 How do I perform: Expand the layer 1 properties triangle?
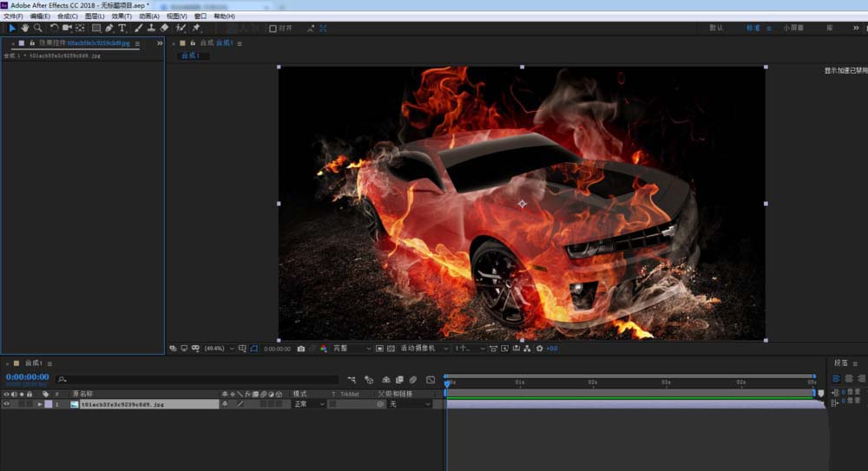(39, 404)
